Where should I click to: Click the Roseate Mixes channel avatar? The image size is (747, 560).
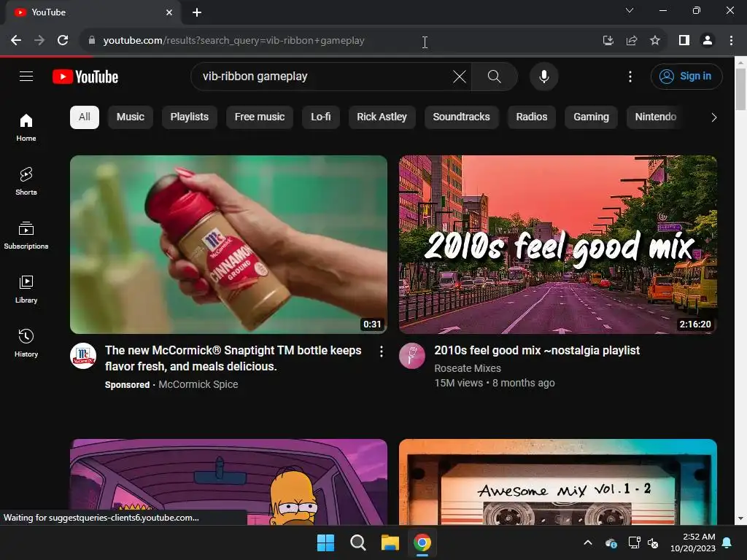point(412,356)
